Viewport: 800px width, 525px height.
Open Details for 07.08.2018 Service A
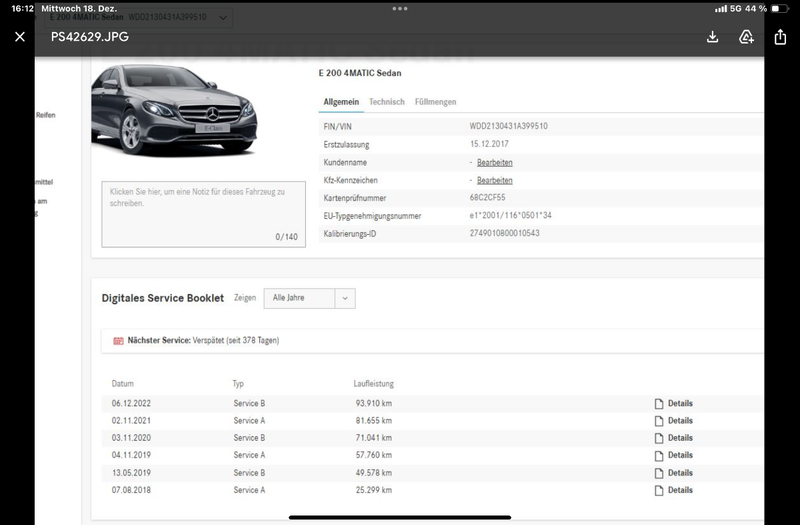click(673, 490)
